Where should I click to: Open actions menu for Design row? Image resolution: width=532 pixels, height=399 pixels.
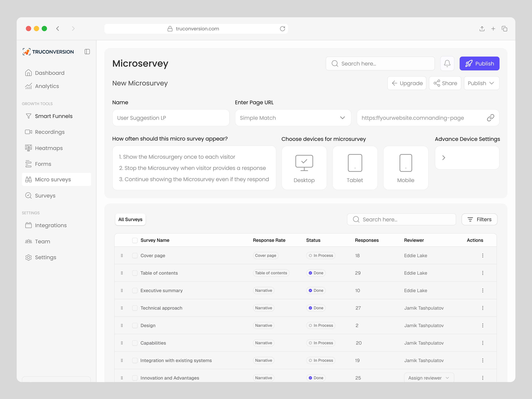click(482, 325)
